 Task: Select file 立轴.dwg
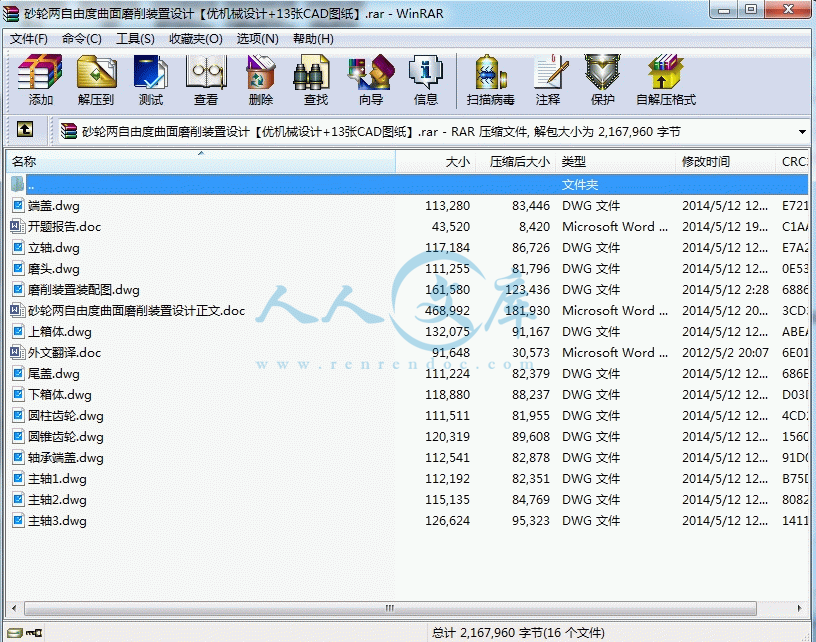click(54, 248)
